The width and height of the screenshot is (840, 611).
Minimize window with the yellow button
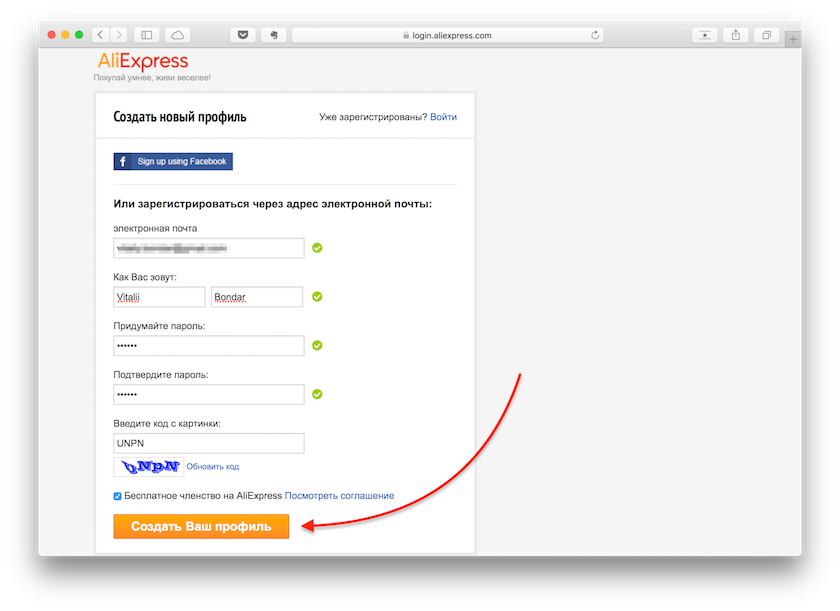click(x=65, y=35)
